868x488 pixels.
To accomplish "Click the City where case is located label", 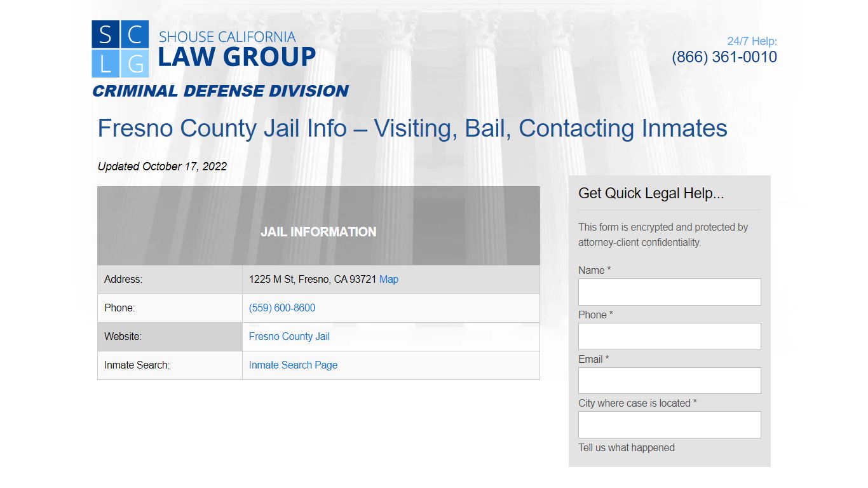I will point(637,403).
